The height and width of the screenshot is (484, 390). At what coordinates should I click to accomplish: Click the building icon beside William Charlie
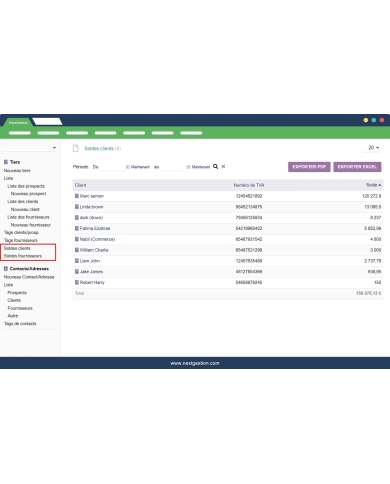point(77,250)
